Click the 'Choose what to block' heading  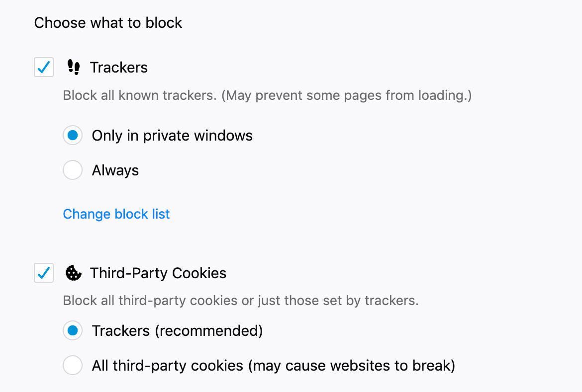(108, 23)
